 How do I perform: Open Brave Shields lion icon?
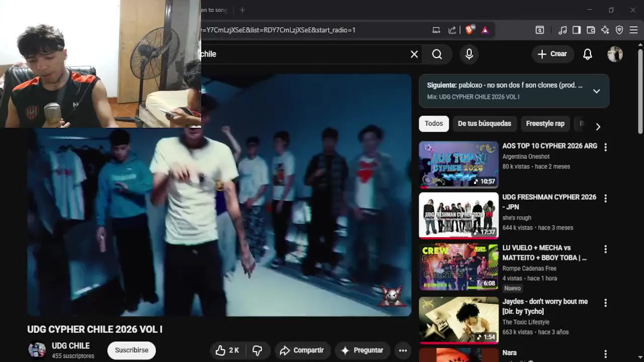coord(469,30)
